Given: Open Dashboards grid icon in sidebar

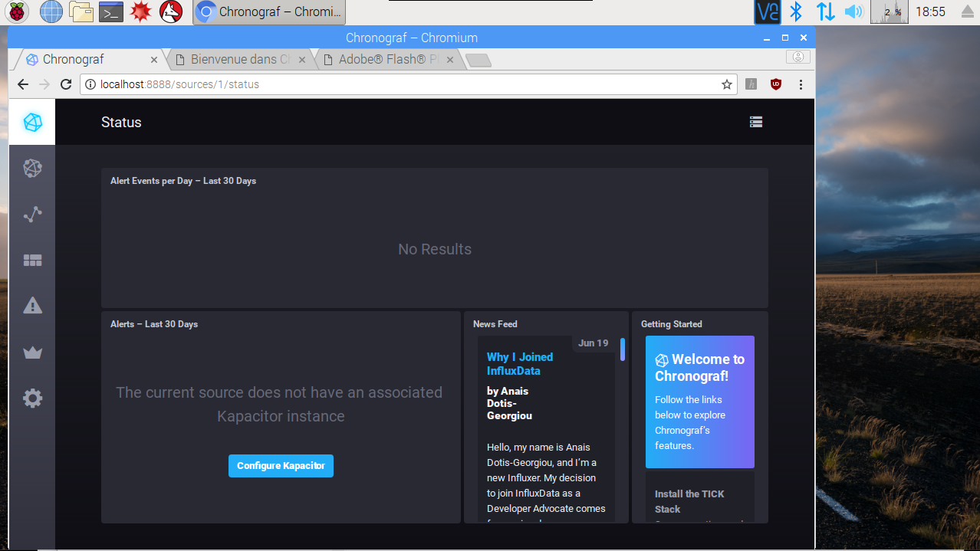Looking at the screenshot, I should tap(32, 261).
